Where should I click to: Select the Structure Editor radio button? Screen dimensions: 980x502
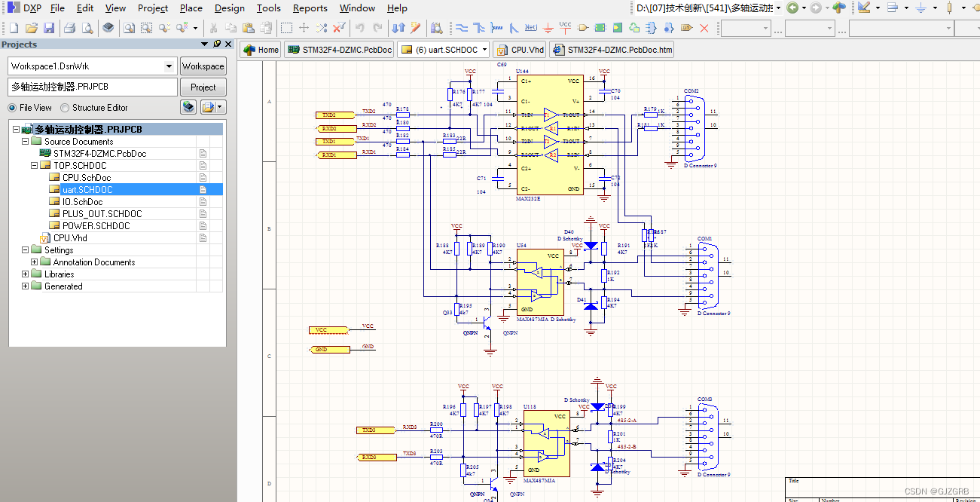65,108
